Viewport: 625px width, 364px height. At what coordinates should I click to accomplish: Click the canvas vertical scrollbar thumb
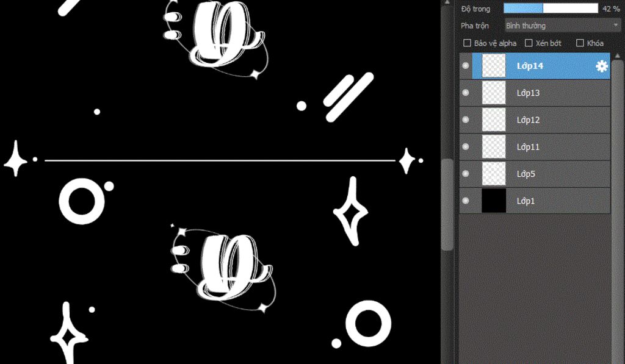click(447, 204)
